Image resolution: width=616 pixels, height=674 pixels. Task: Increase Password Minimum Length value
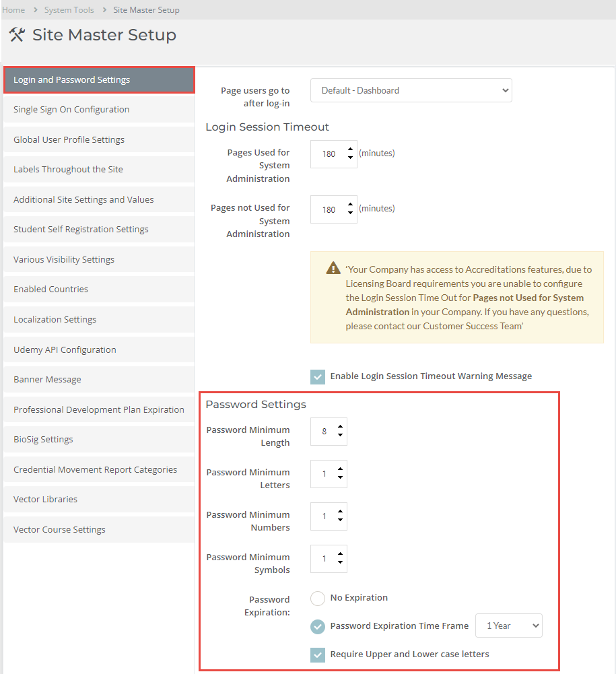coord(340,426)
